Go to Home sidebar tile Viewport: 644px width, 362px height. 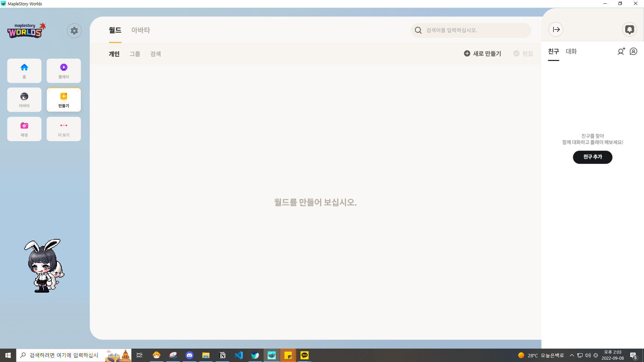pos(24,71)
